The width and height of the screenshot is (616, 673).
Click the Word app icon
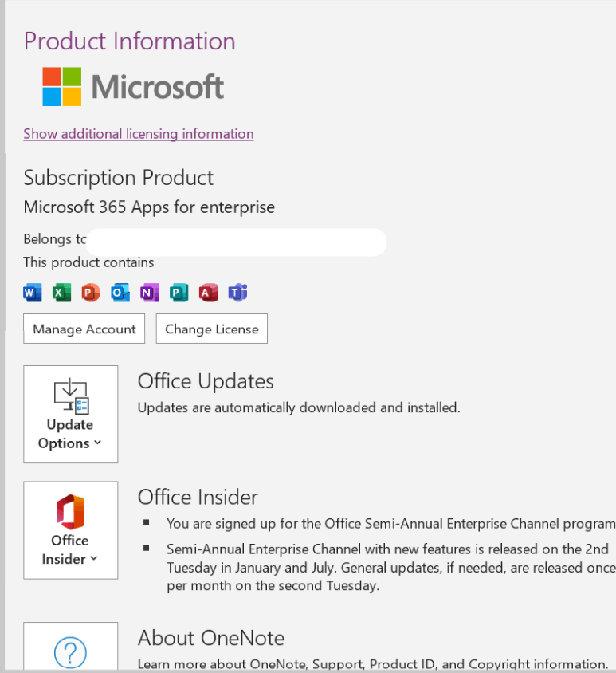[x=33, y=293]
